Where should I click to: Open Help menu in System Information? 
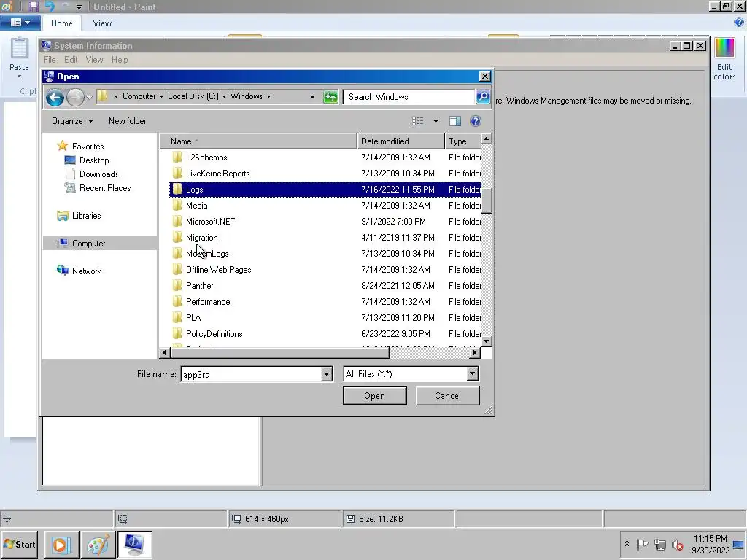(120, 60)
